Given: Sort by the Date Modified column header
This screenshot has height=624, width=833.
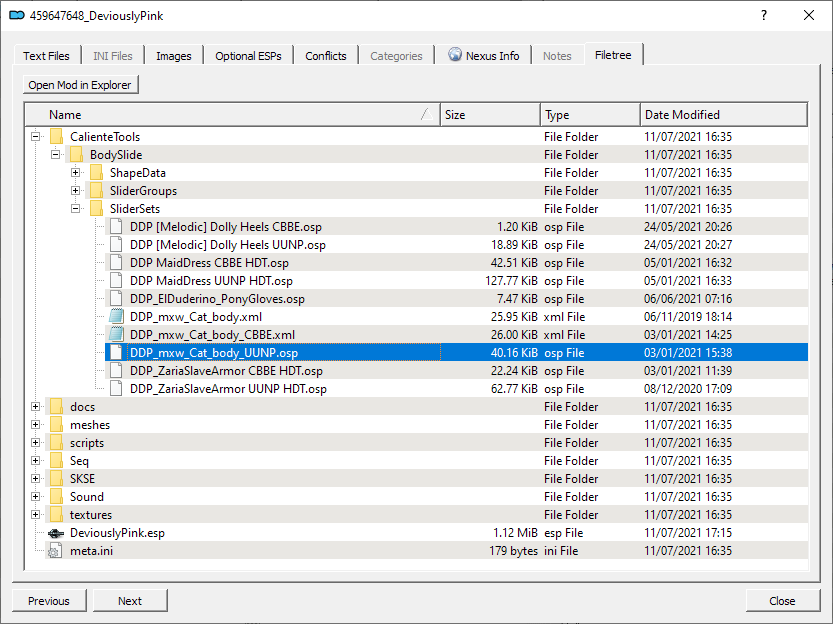Looking at the screenshot, I should [x=724, y=115].
